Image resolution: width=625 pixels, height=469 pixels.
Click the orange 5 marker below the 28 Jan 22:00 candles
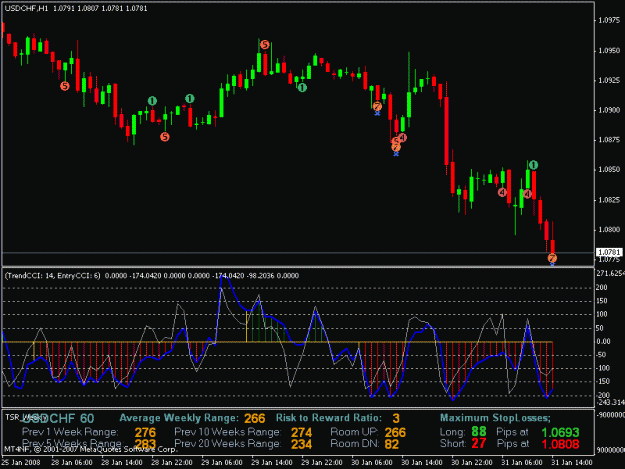coord(165,137)
